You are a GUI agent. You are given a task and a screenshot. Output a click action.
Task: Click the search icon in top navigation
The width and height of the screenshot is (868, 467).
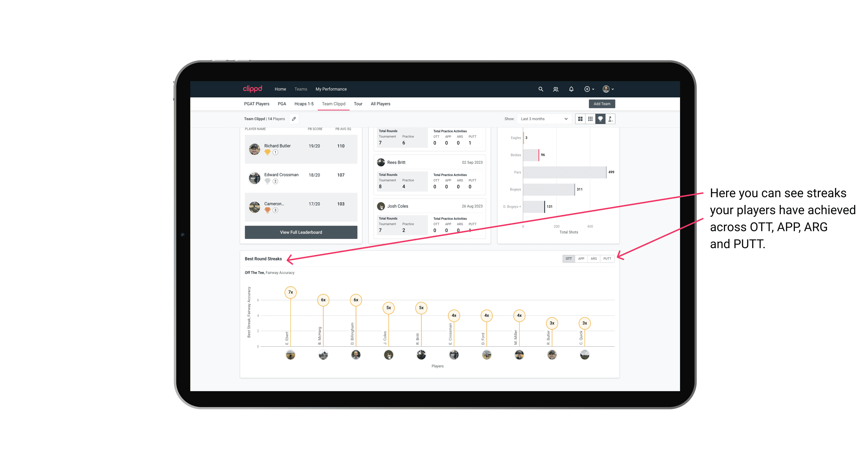click(540, 89)
